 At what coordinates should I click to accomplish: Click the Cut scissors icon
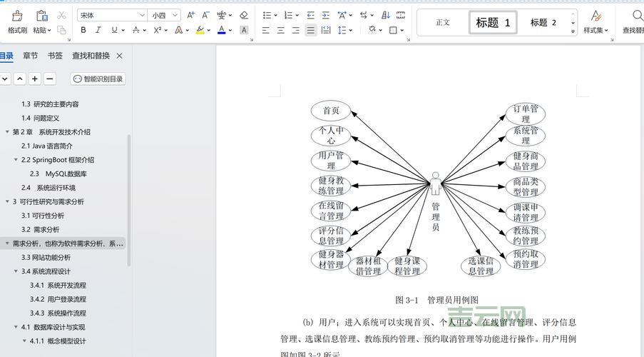(x=61, y=16)
